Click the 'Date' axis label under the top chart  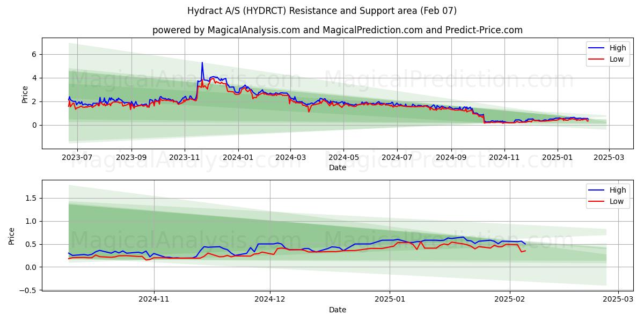338,168
